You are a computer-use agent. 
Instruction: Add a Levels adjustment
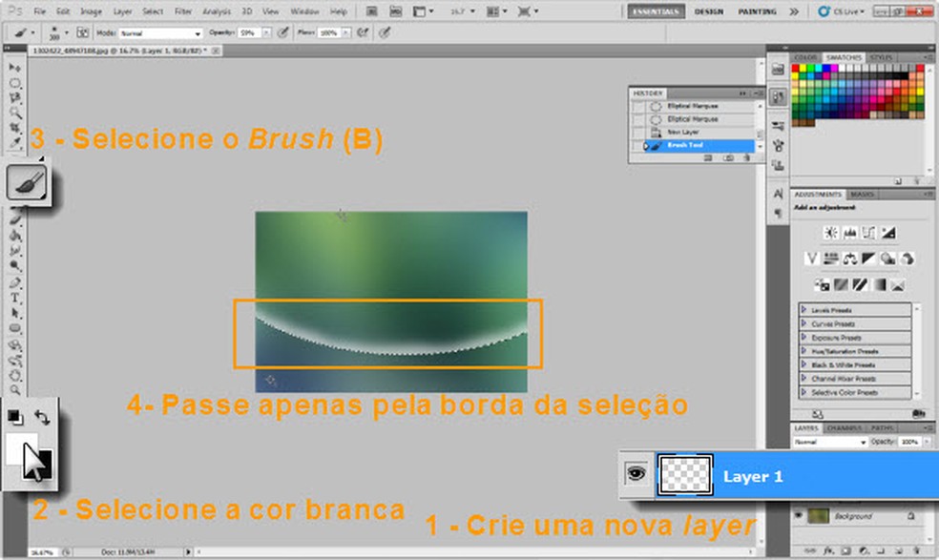pyautogui.click(x=849, y=233)
